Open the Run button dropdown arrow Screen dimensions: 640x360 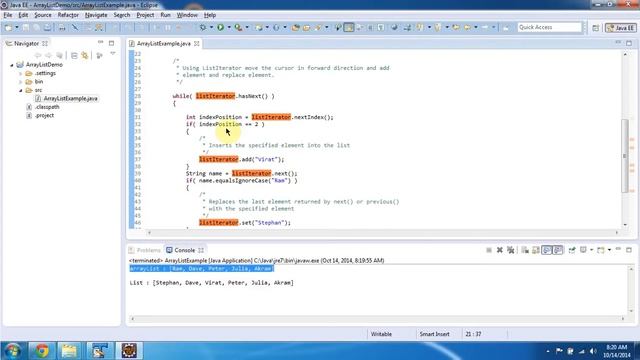pyautogui.click(x=229, y=27)
